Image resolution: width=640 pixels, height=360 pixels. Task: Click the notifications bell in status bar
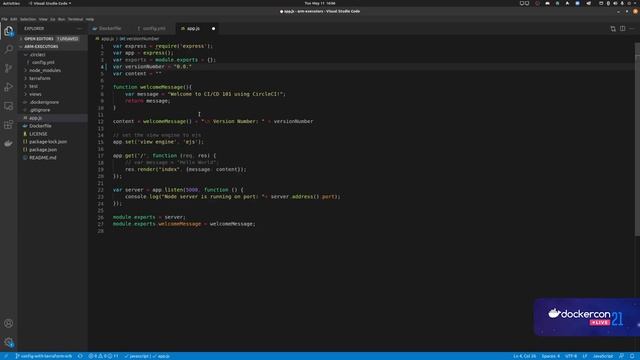point(632,356)
